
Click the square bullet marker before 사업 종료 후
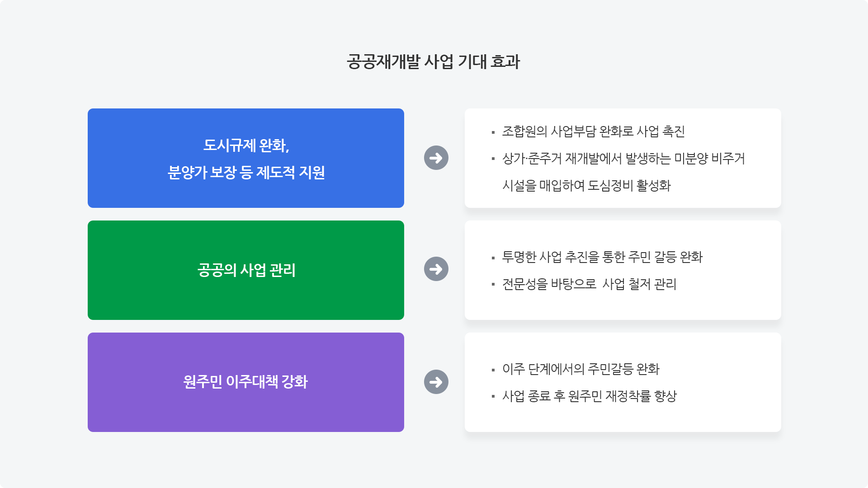pos(493,397)
